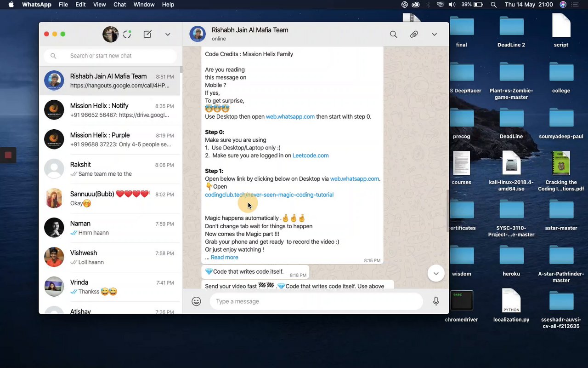Select the soumyadeep-paul folder

coord(561,123)
